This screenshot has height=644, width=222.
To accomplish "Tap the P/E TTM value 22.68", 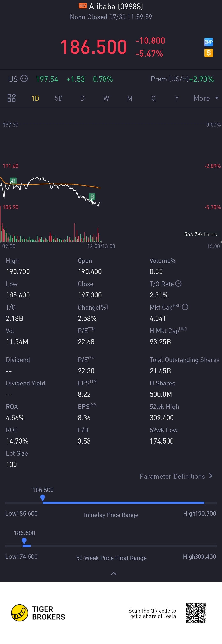I will (86, 342).
